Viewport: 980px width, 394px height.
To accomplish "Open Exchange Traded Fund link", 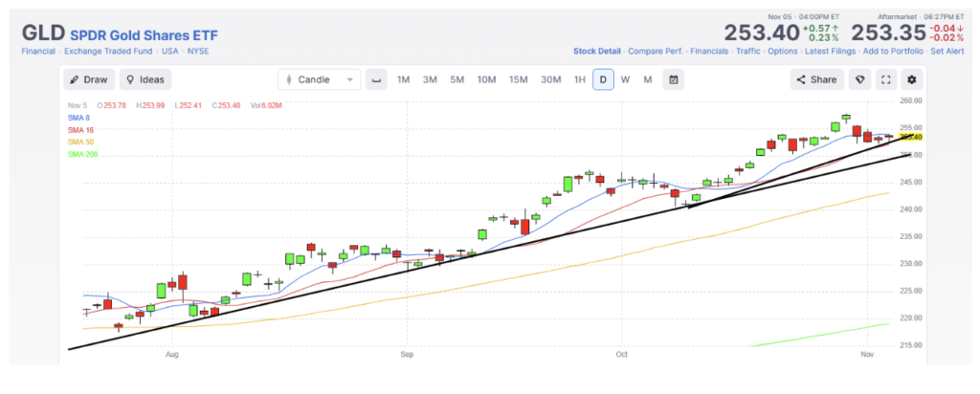I will (x=108, y=52).
